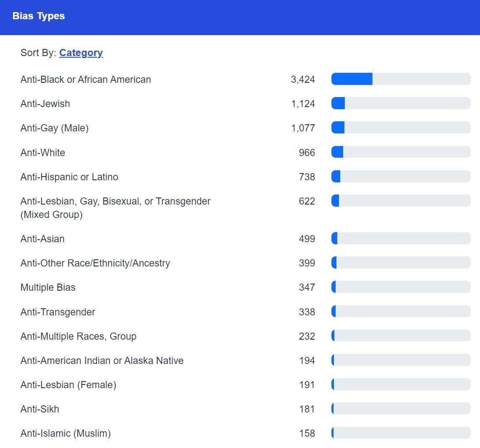Select the Anti-Other Race/Ethnicity/Ancestry label
Viewport: 480px width, 448px height.
pyautogui.click(x=95, y=263)
